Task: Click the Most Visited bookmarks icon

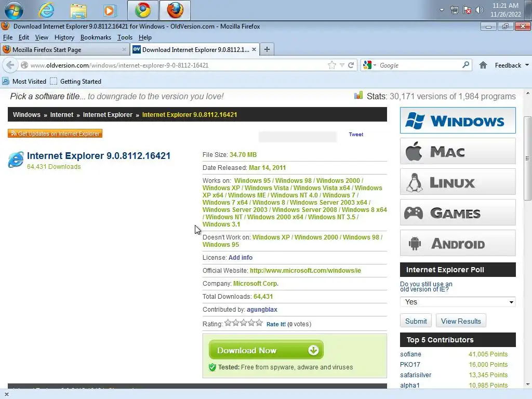Action: [x=5, y=81]
